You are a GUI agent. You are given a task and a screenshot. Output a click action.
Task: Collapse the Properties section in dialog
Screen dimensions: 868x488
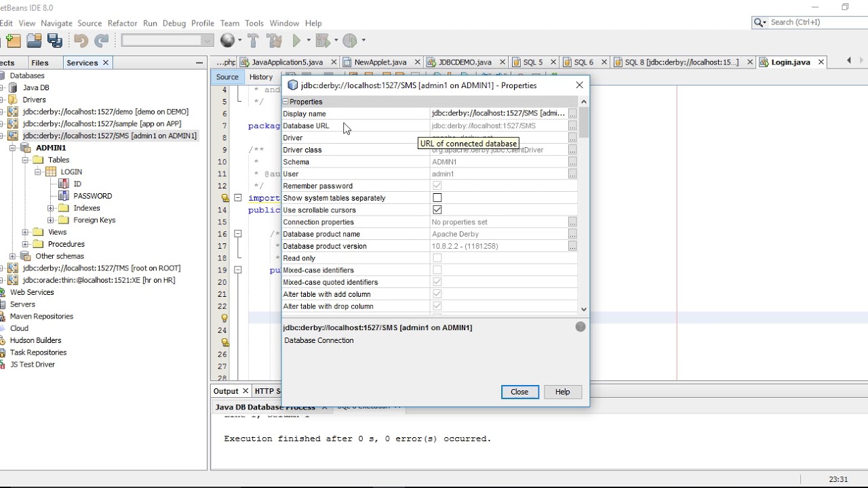[285, 102]
